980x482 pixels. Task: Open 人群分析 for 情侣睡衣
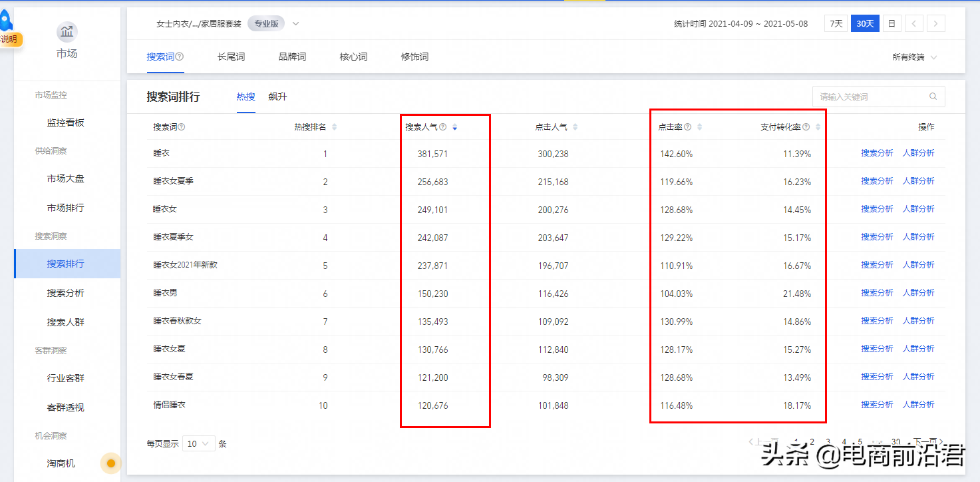point(919,404)
